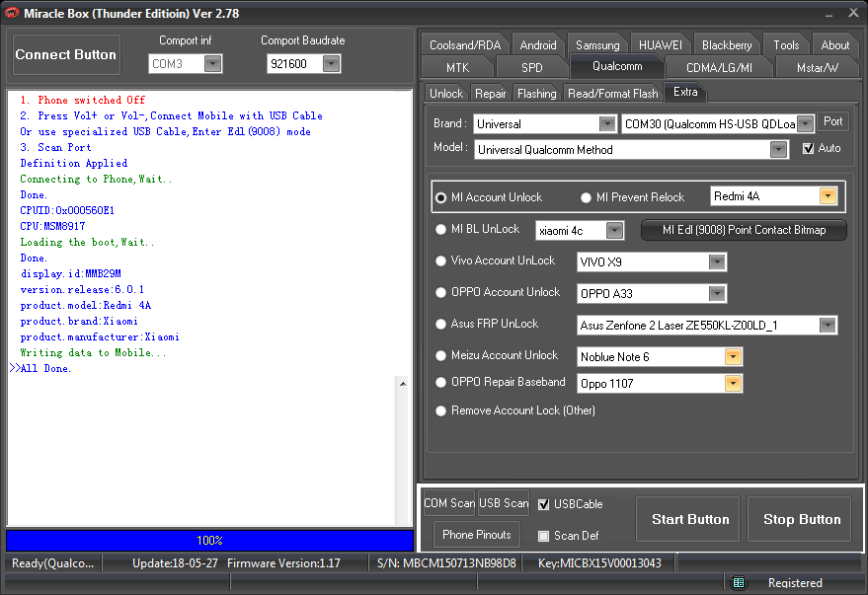Click the Registered status text
The height and width of the screenshot is (595, 868).
click(795, 583)
